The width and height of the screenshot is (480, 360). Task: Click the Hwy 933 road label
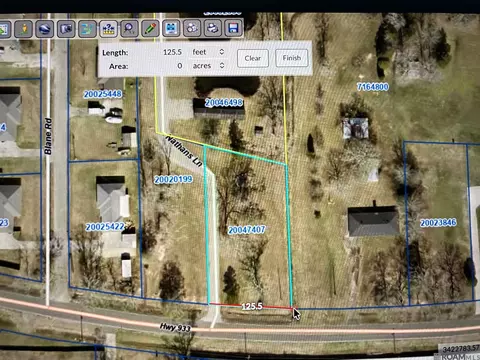tap(175, 327)
